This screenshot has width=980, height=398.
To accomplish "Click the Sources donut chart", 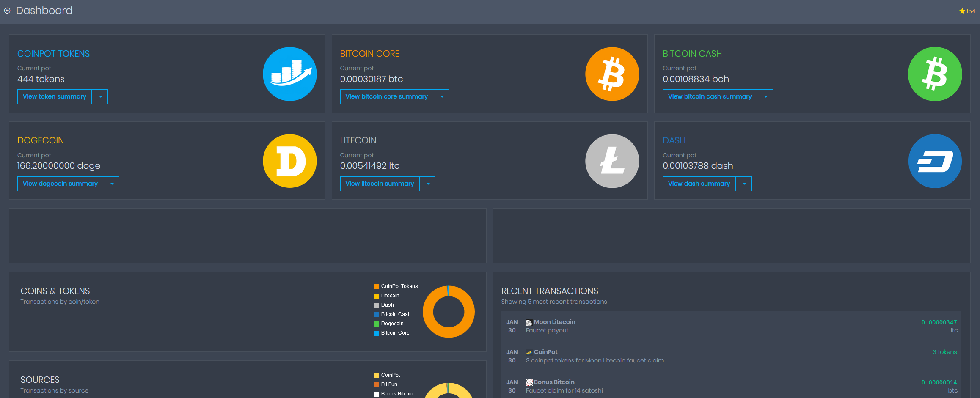I will pos(449,390).
